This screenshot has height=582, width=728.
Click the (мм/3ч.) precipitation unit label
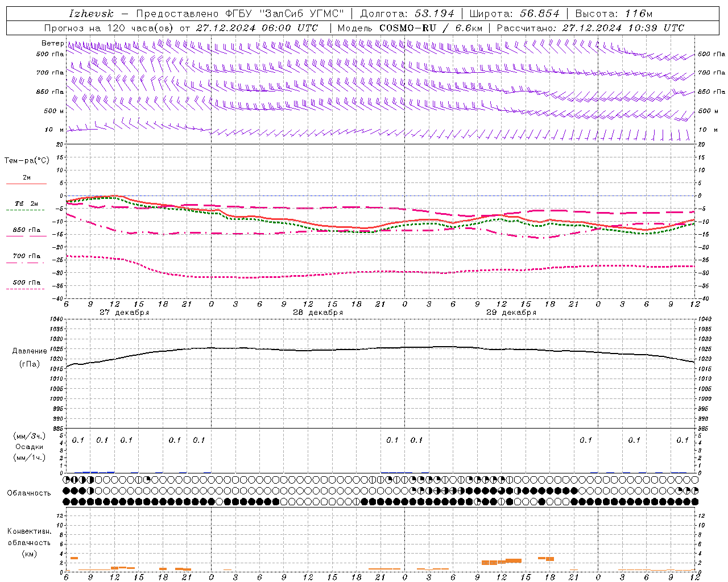tap(29, 436)
